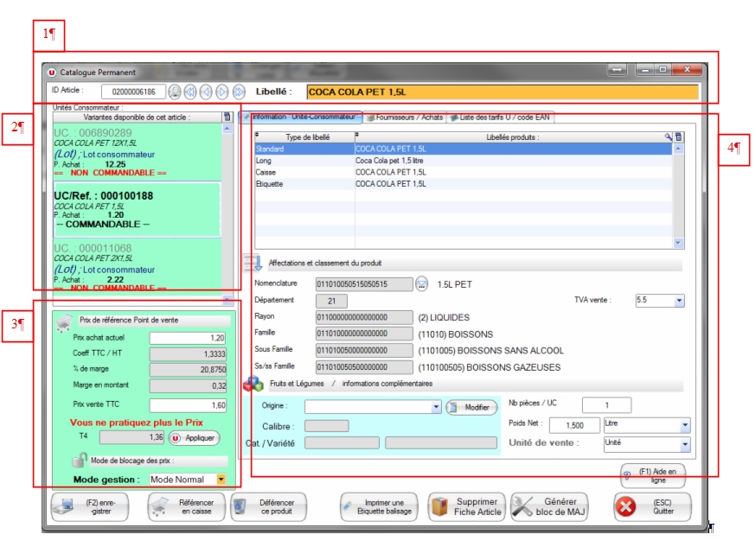Screen dimensions: 756x541
Task: Click the Supprimer Fiche Article button
Action: [465, 507]
